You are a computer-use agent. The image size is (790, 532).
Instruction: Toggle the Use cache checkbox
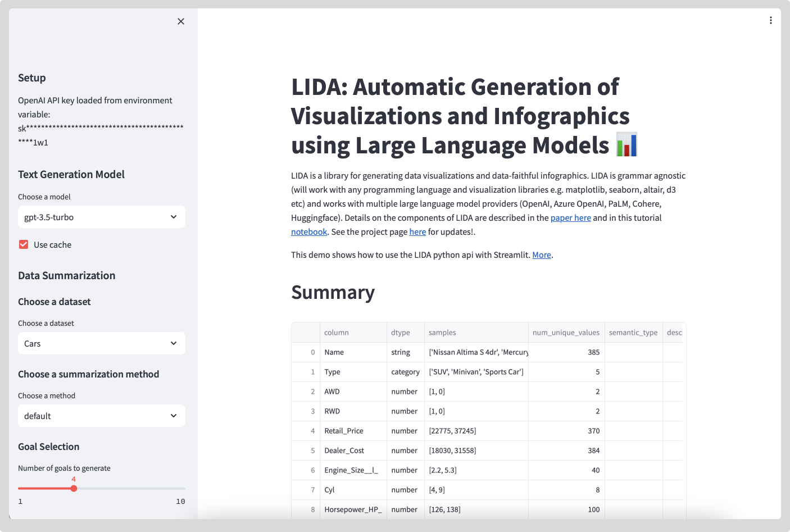pyautogui.click(x=24, y=244)
